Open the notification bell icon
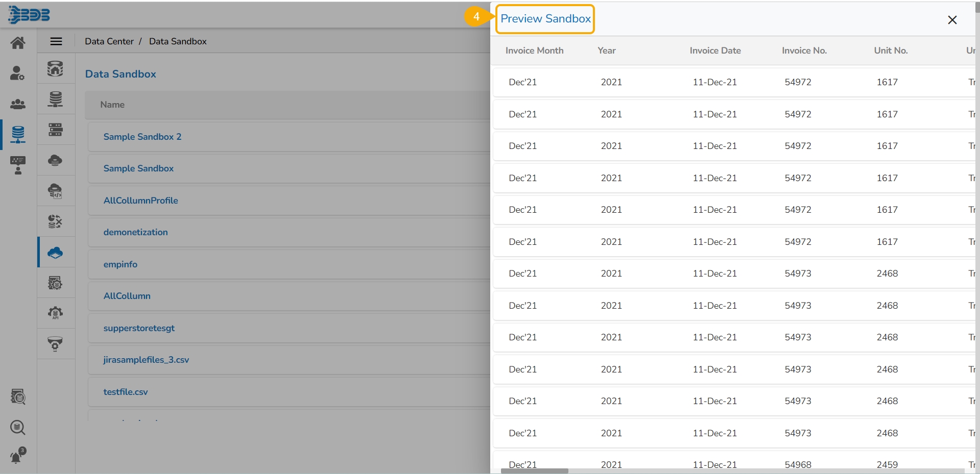The image size is (980, 474). (17, 456)
